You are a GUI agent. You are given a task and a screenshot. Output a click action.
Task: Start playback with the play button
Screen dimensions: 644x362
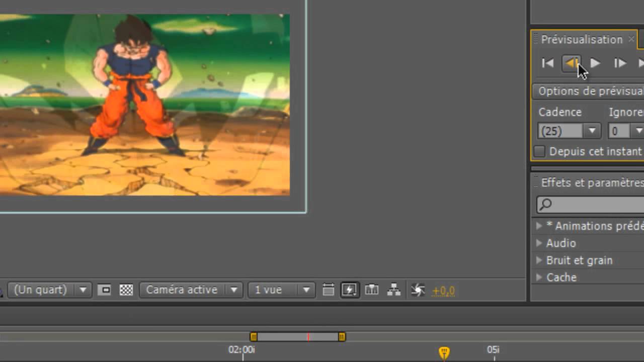pos(595,63)
